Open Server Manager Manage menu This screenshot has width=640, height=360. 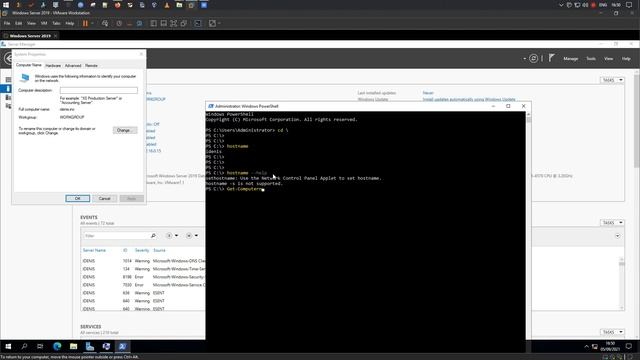coord(571,59)
